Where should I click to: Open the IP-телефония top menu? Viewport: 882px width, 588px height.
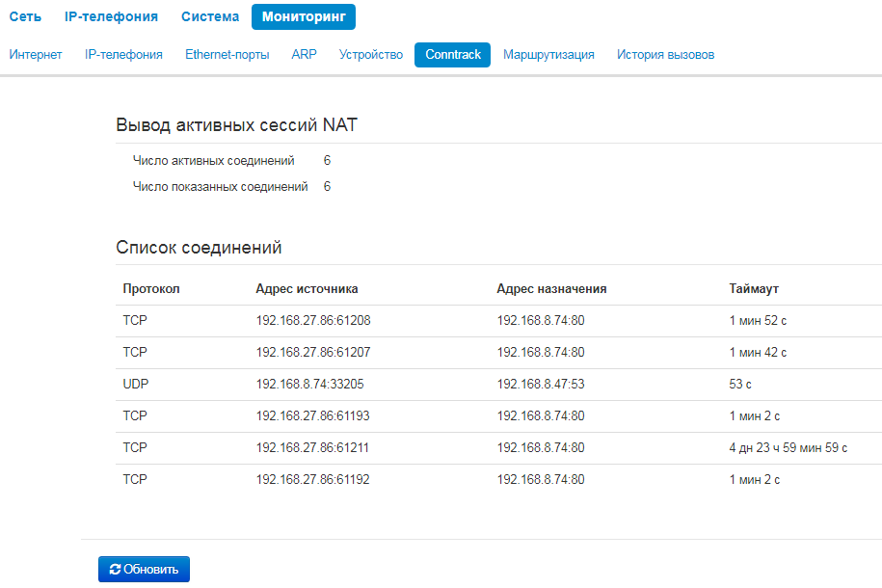pos(111,16)
